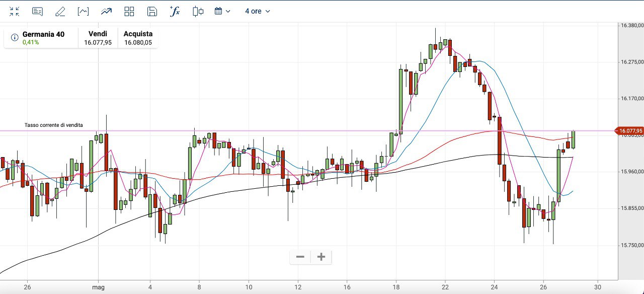
Task: Click the bracketed line chart icon
Action: (x=83, y=11)
